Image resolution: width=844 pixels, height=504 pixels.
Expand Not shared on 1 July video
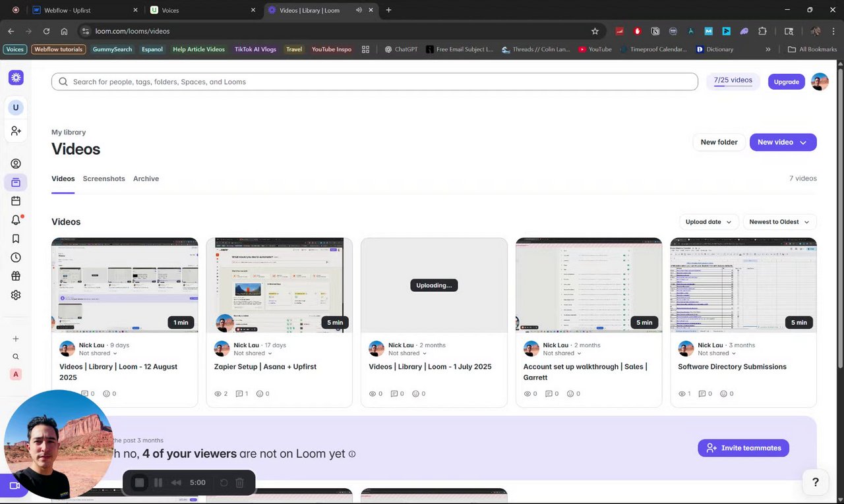pyautogui.click(x=407, y=353)
